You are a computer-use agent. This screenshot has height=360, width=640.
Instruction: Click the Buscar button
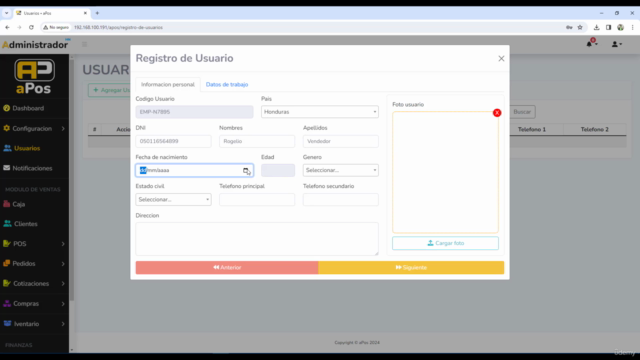coord(522,112)
